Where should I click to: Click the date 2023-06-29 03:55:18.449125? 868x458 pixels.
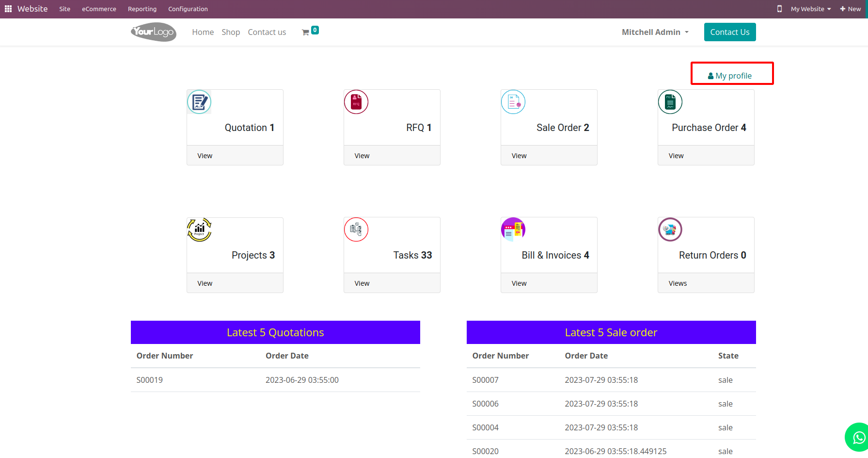pyautogui.click(x=615, y=451)
